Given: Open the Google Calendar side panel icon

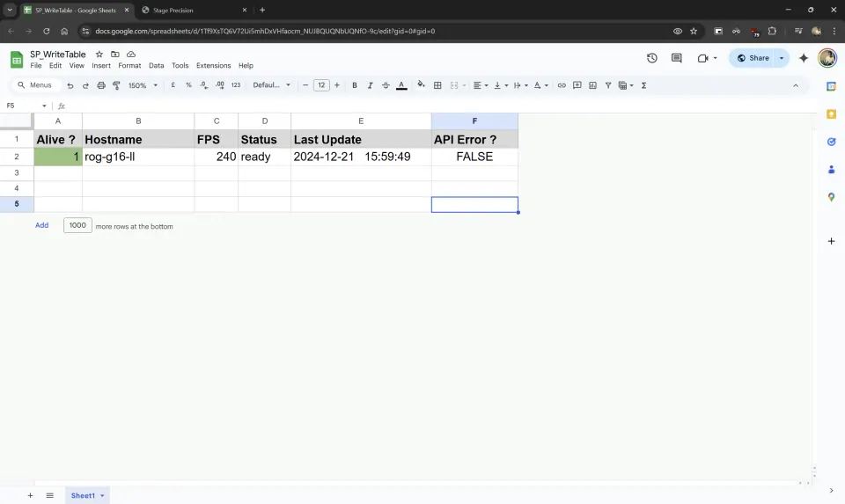Looking at the screenshot, I should click(831, 86).
